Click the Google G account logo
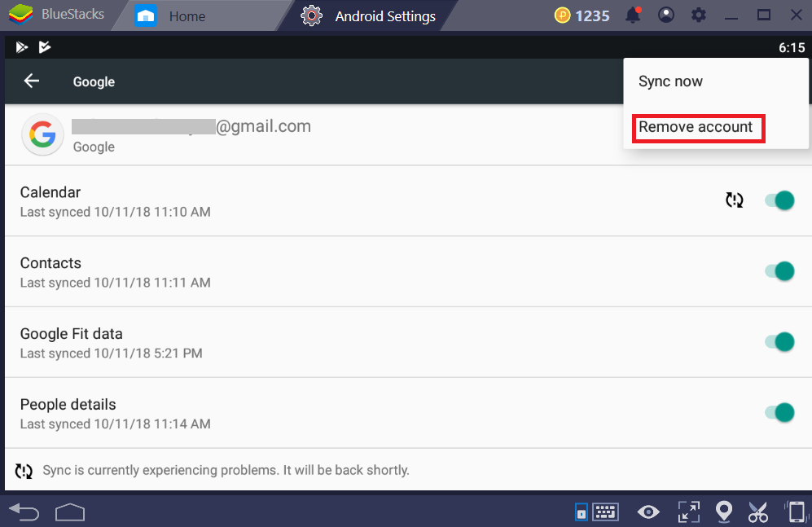 point(42,134)
